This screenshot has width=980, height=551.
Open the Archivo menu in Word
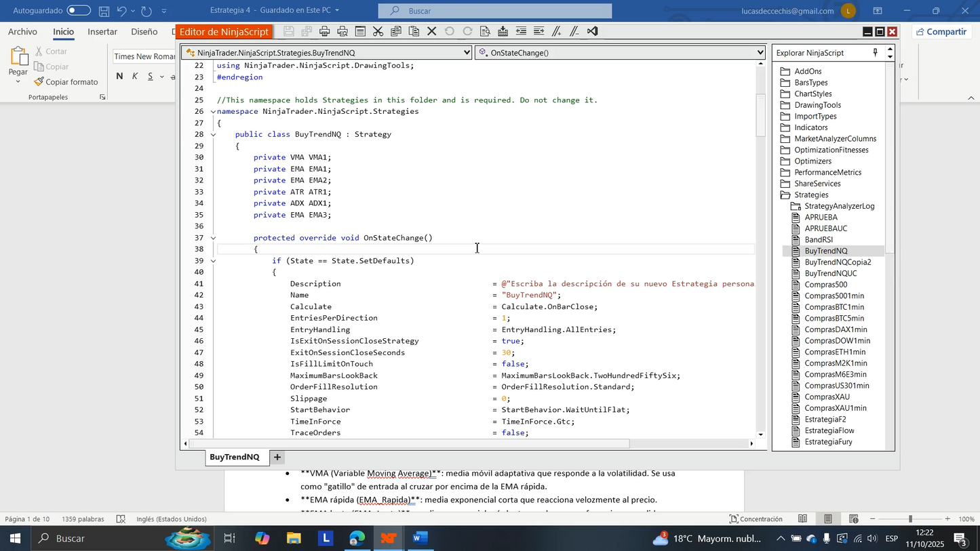(22, 32)
